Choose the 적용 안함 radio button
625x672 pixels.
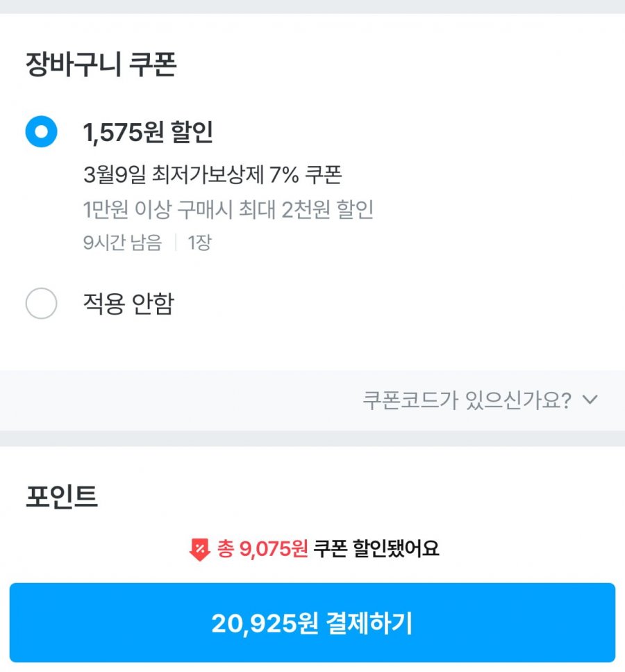[41, 304]
